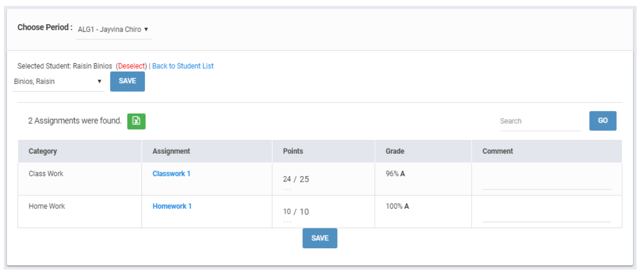
Task: Click the GO search button
Action: 602,121
